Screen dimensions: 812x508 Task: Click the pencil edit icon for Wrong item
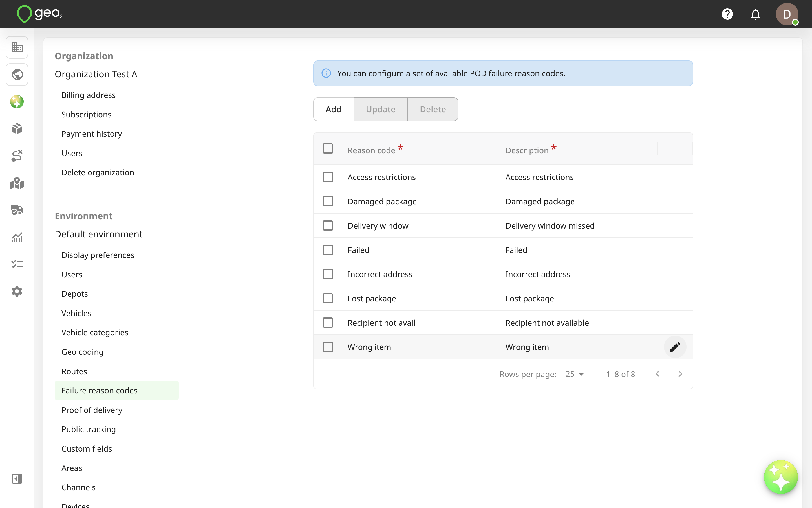[x=675, y=347]
